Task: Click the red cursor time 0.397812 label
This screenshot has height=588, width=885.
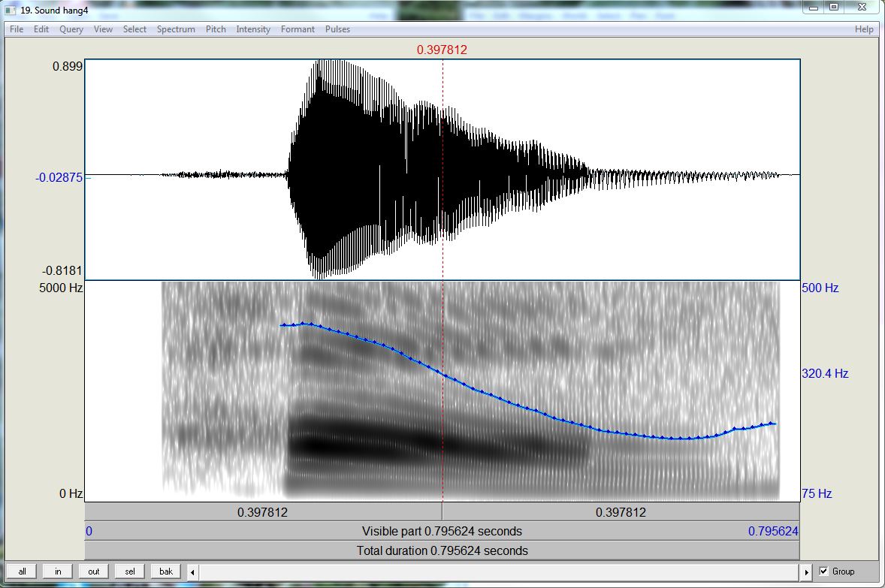Action: click(442, 50)
